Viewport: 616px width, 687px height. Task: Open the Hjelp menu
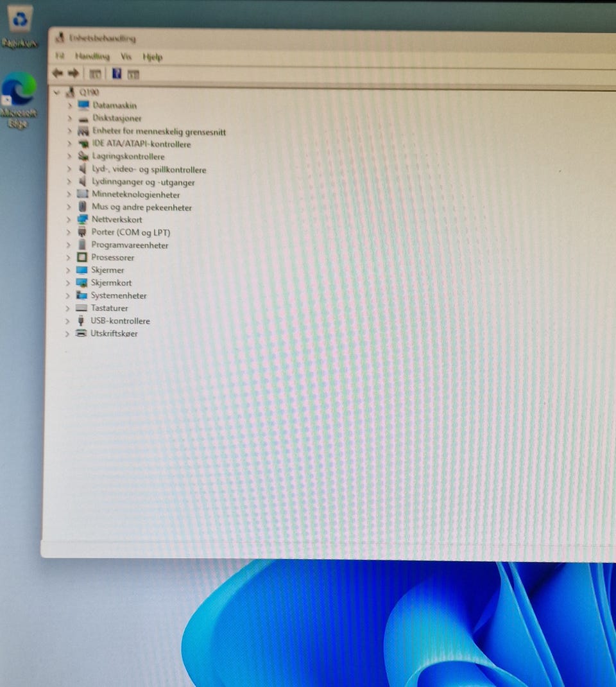[x=152, y=57]
